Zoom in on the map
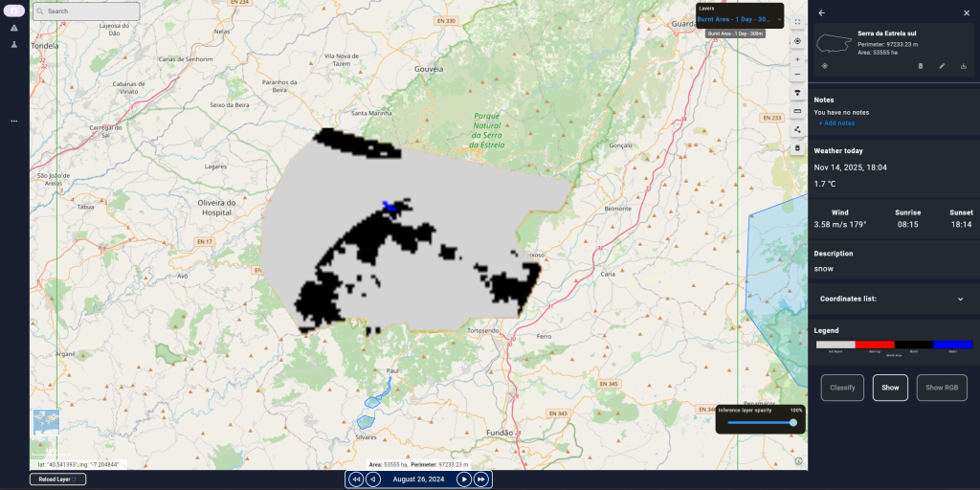This screenshot has height=490, width=980. [x=797, y=59]
